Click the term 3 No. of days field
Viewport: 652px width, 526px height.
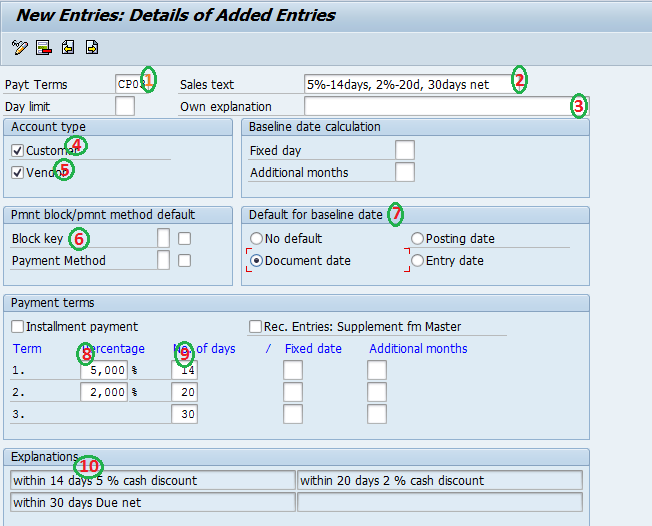(184, 414)
